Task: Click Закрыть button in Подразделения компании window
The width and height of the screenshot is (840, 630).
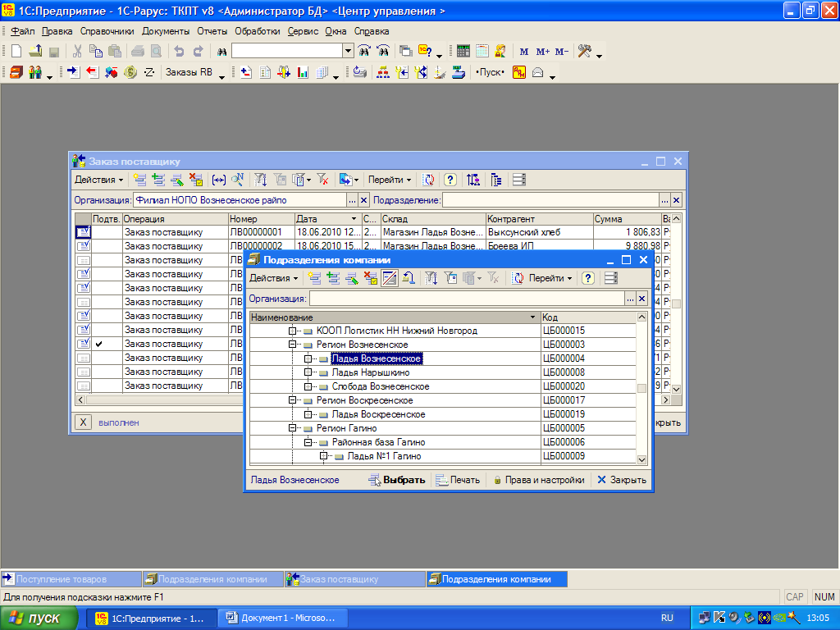Action: [622, 480]
